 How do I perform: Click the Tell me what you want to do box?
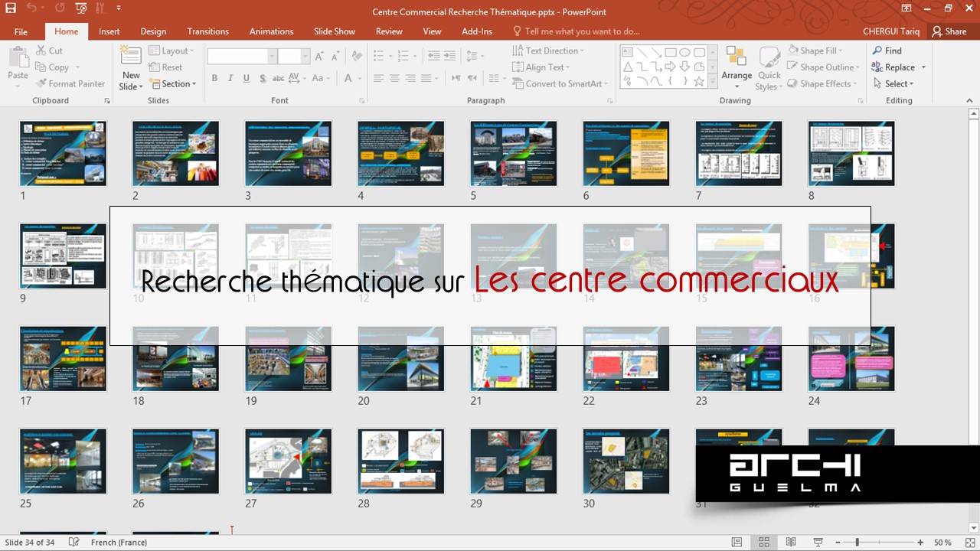(577, 31)
